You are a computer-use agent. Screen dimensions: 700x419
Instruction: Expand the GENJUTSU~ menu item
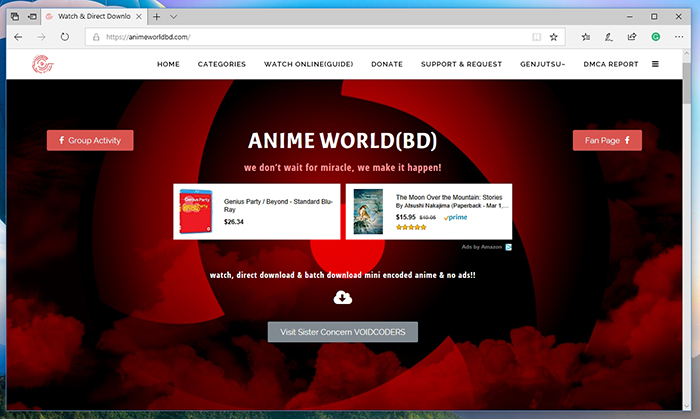pos(542,64)
